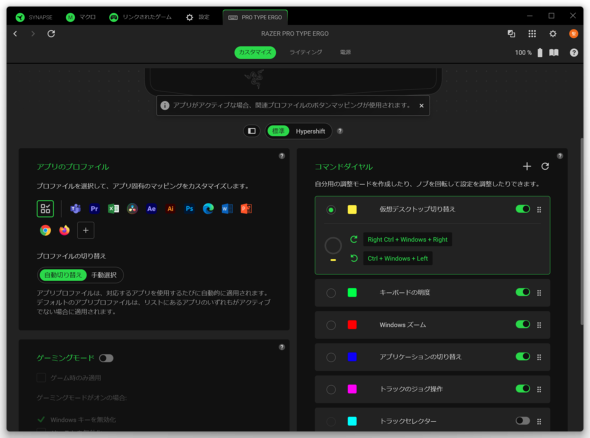Edit Ctrl + Windows + Left binding
590x438 pixels.
click(398, 259)
